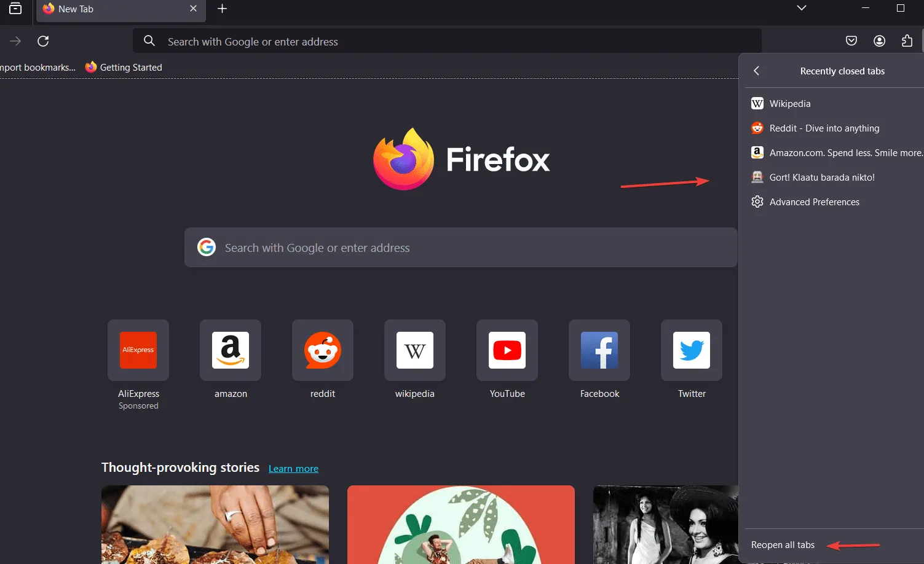Maximize the Firefox window

(x=901, y=8)
